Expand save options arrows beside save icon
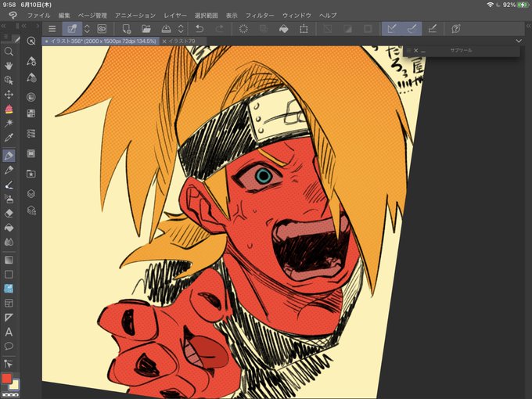 (182, 29)
